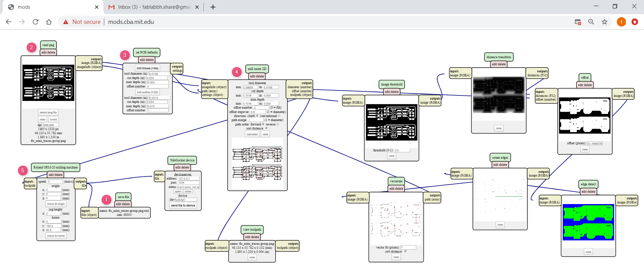
Task: Invert the loaded PNG image
Action: [x=53, y=119]
